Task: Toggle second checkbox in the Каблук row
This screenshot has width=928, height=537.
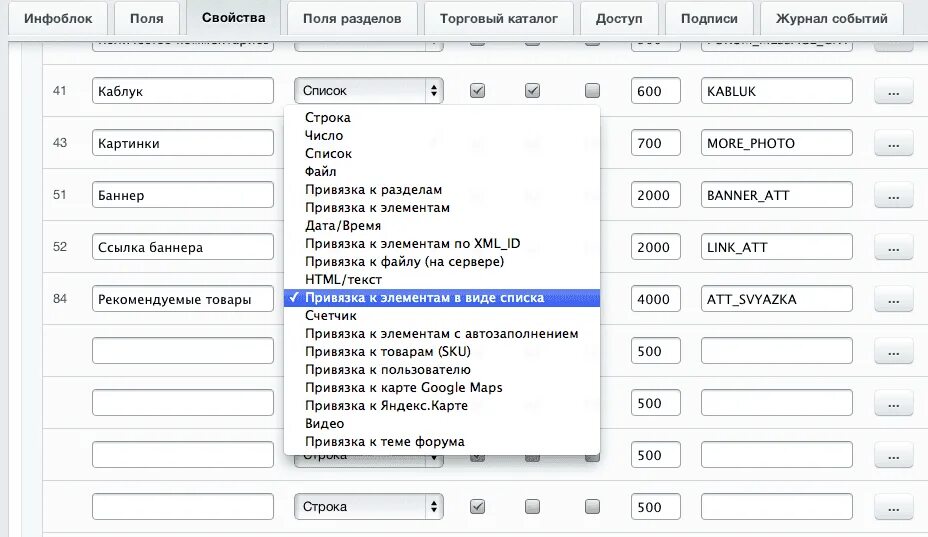Action: (533, 91)
